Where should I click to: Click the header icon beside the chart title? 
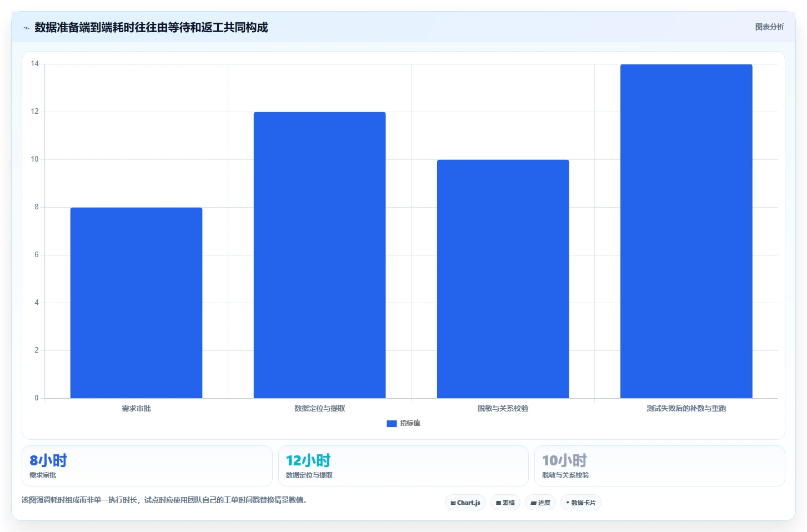click(26, 28)
